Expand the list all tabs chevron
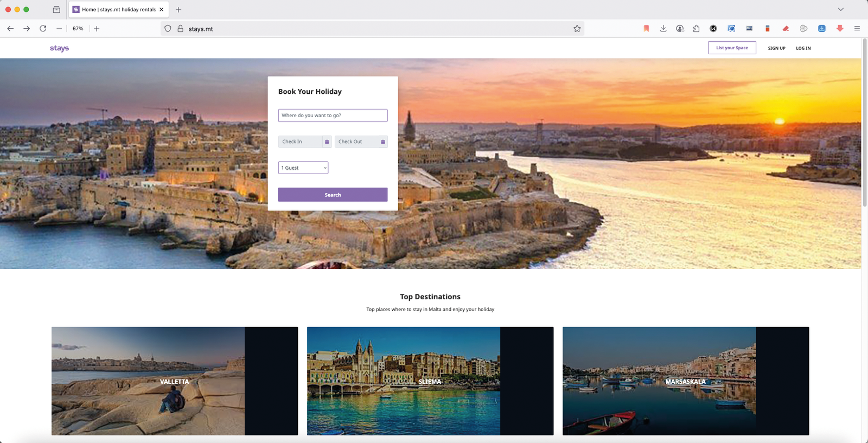 840,9
